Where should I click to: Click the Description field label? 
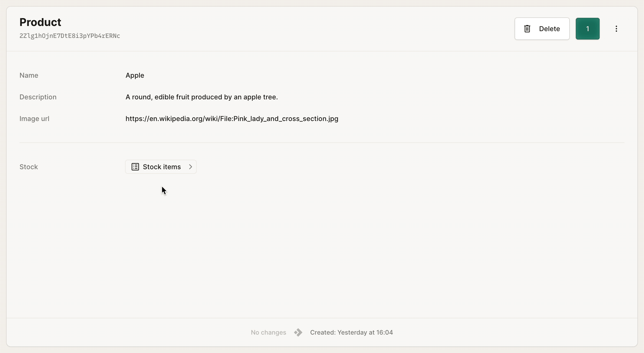38,97
